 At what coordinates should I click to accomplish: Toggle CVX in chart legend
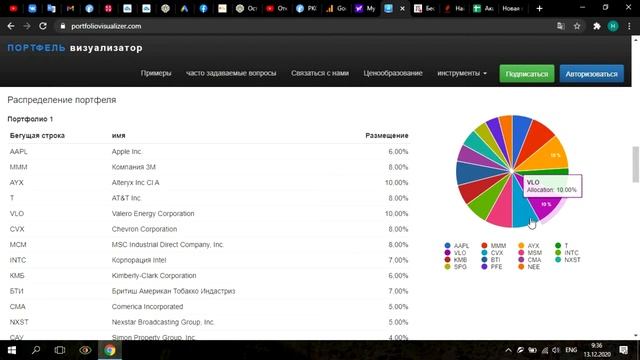[x=492, y=253]
